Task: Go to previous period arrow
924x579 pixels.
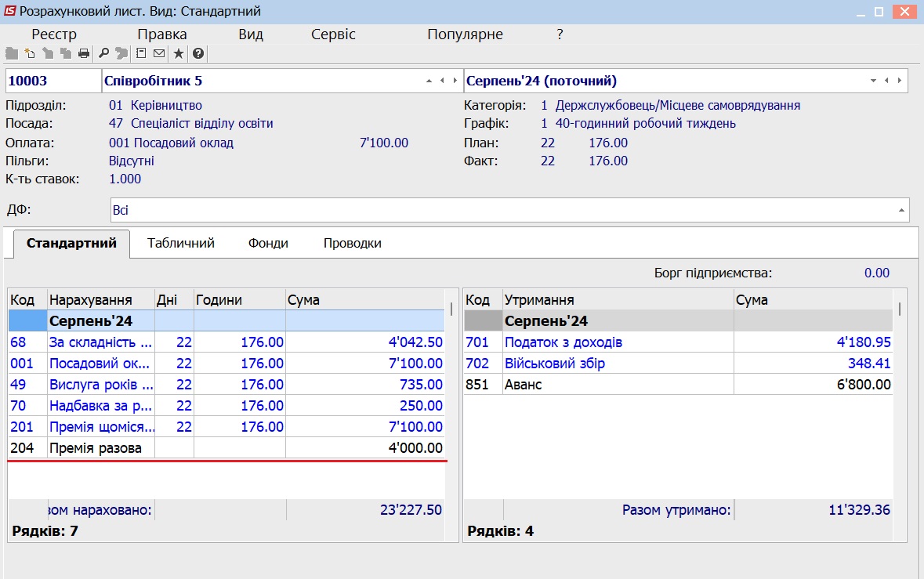Action: [x=886, y=81]
